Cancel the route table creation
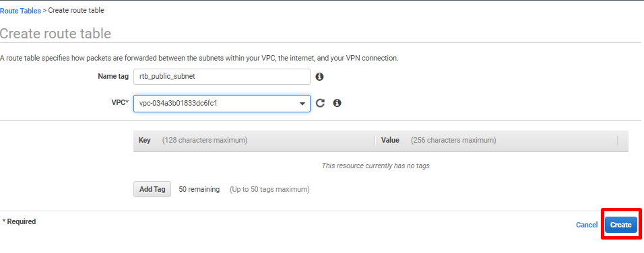This screenshot has height=253, width=644. pos(587,225)
